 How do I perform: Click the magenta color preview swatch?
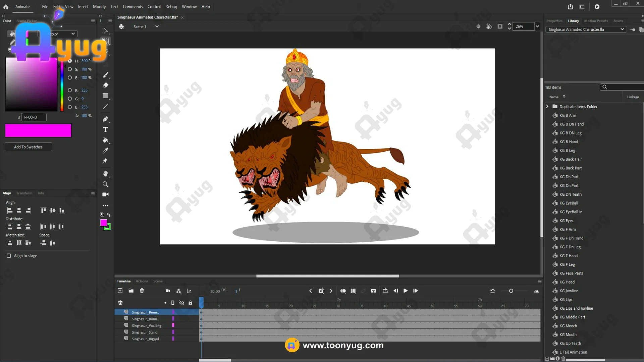pyautogui.click(x=38, y=130)
